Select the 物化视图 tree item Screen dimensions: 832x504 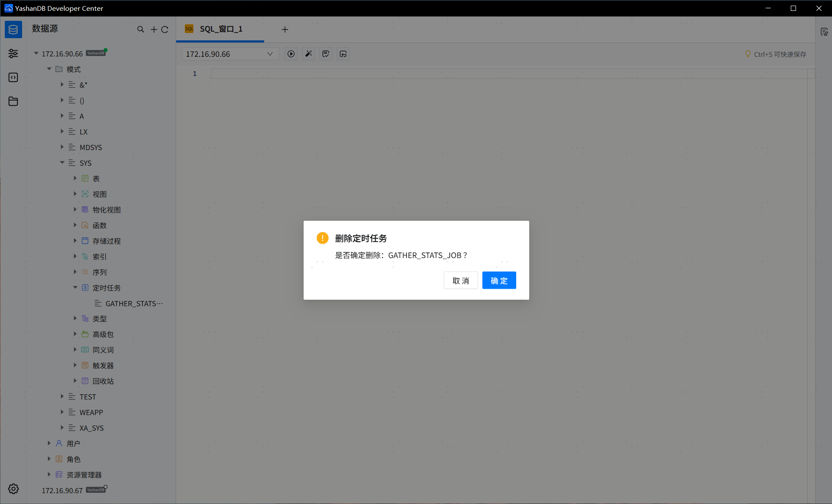[x=107, y=210]
